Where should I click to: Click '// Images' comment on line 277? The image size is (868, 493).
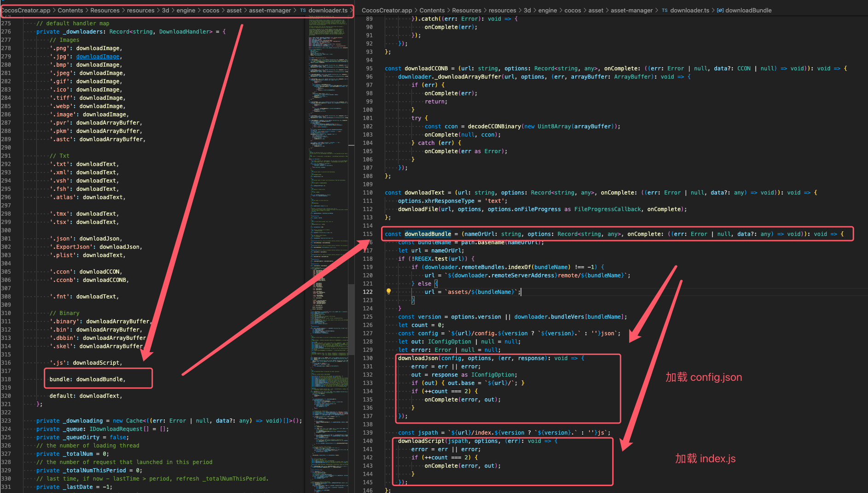pos(64,40)
